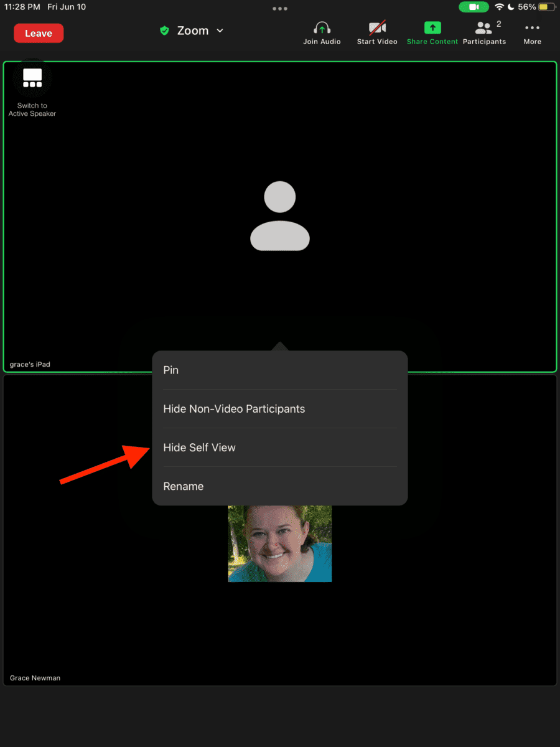
Task: Tap the three-dot multitasking indicator at top center
Action: coord(280,8)
